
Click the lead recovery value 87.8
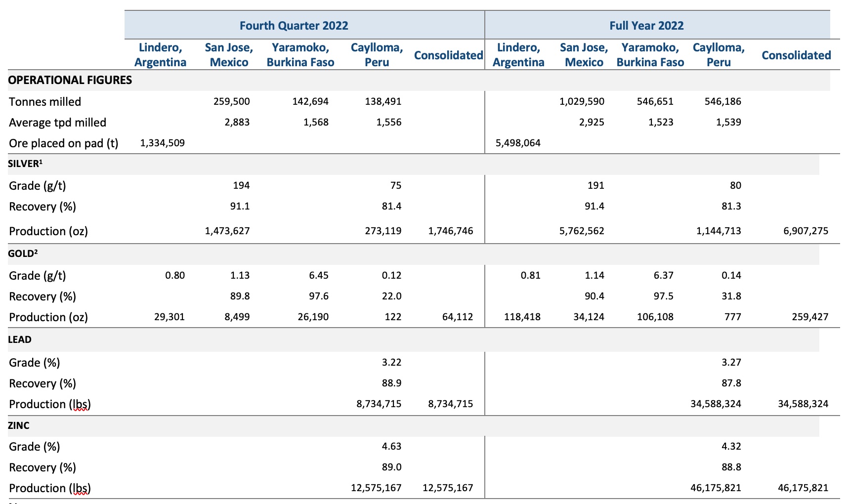click(731, 383)
